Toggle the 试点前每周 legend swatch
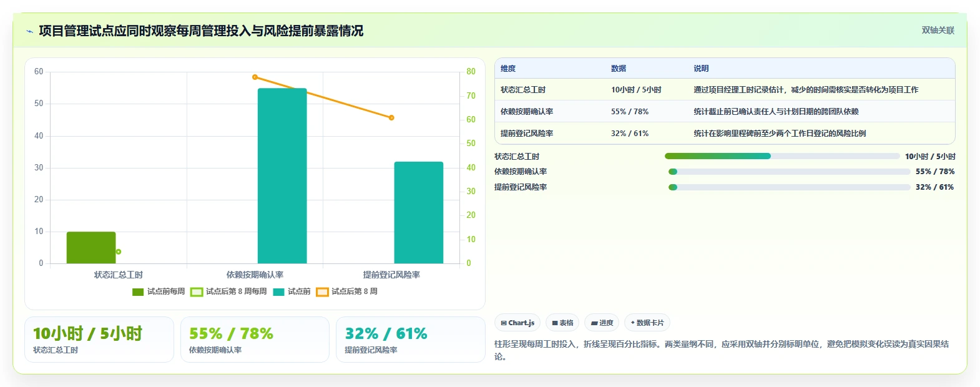 click(138, 291)
